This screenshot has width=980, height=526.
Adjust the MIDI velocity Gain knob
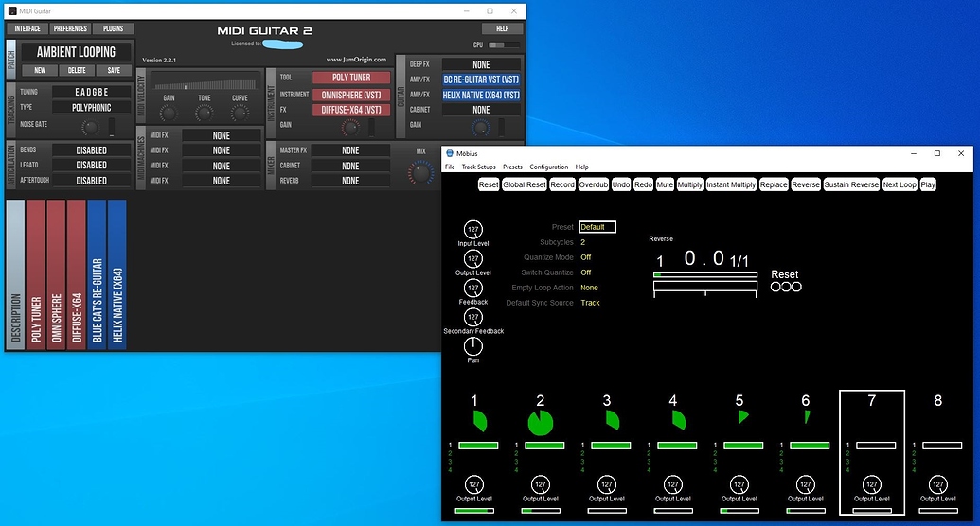click(169, 114)
